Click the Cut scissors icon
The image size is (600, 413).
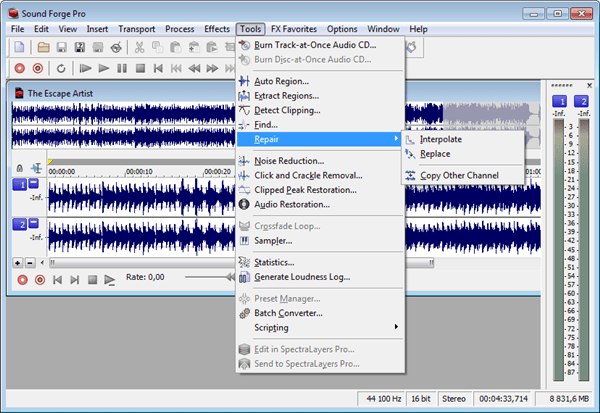tap(140, 47)
